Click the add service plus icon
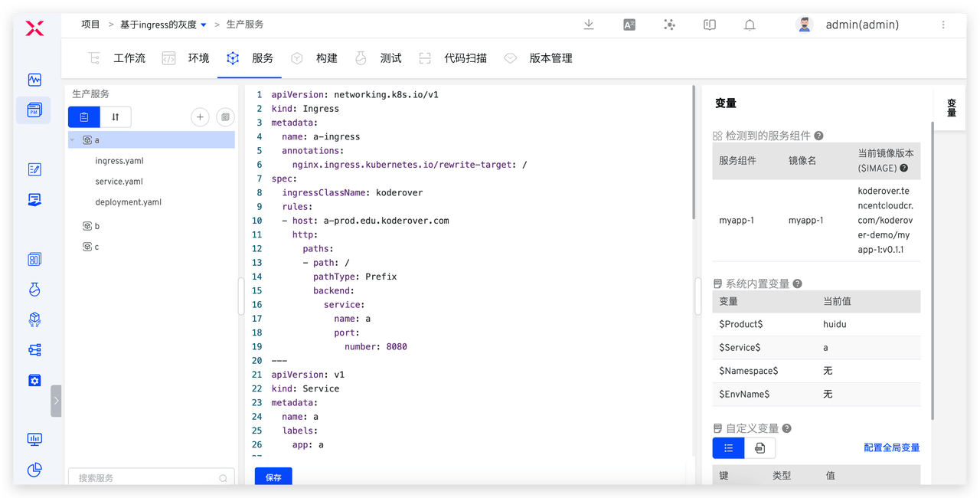The width and height of the screenshot is (980, 498). tap(200, 117)
